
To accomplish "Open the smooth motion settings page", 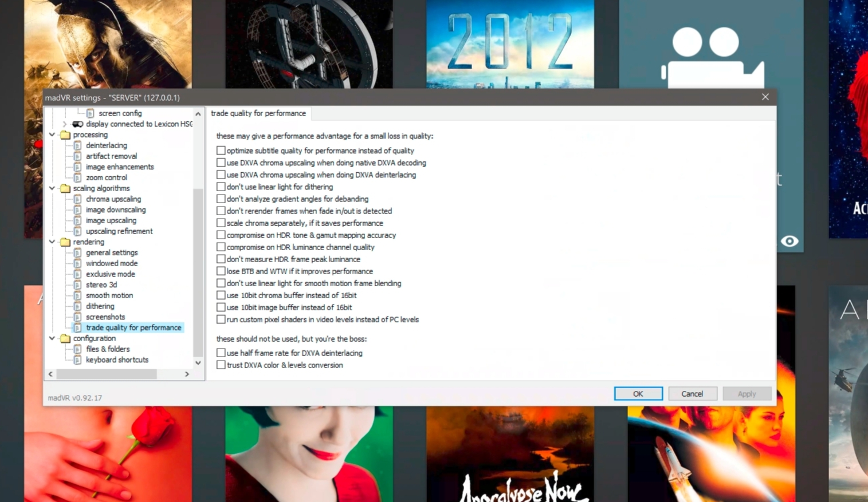I will [109, 295].
